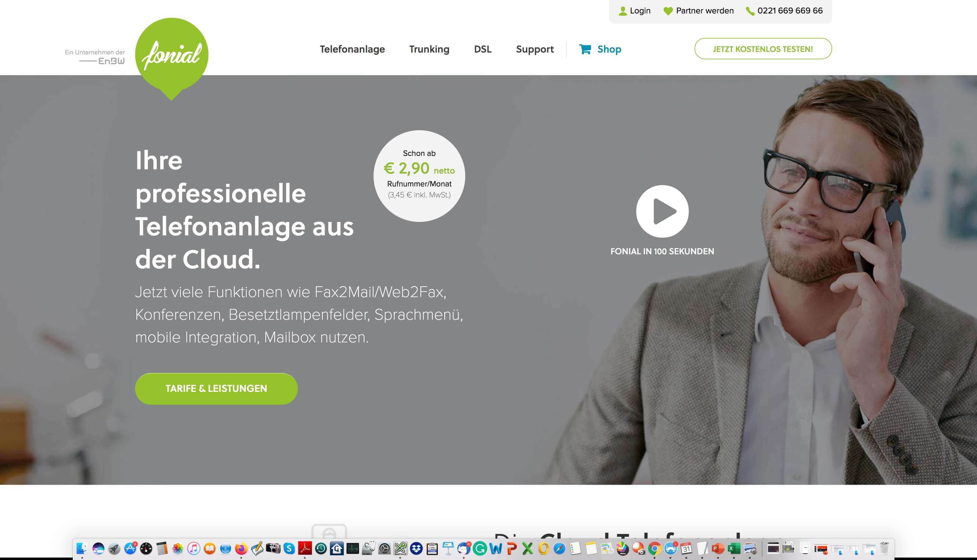Open Keynote in the Dock

point(448,548)
